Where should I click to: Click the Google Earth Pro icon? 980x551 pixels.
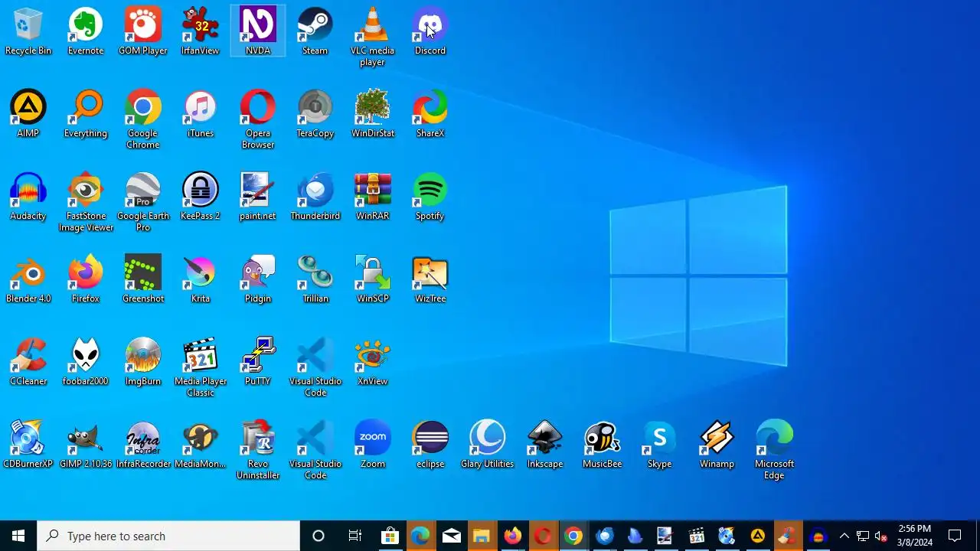(143, 202)
